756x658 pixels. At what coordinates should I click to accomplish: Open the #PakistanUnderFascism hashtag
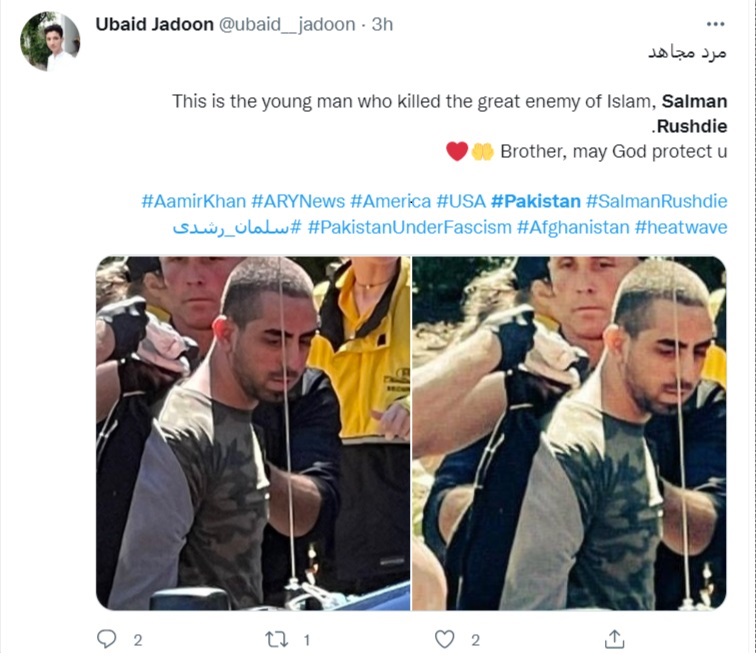coord(409,227)
